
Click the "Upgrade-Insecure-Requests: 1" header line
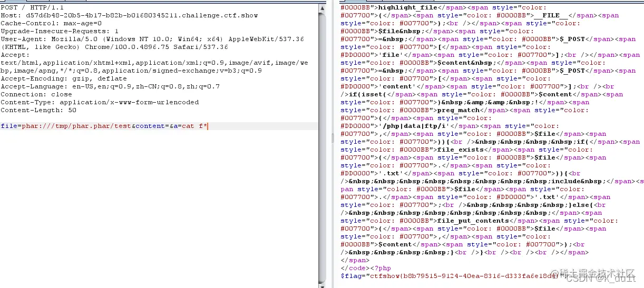coord(60,31)
